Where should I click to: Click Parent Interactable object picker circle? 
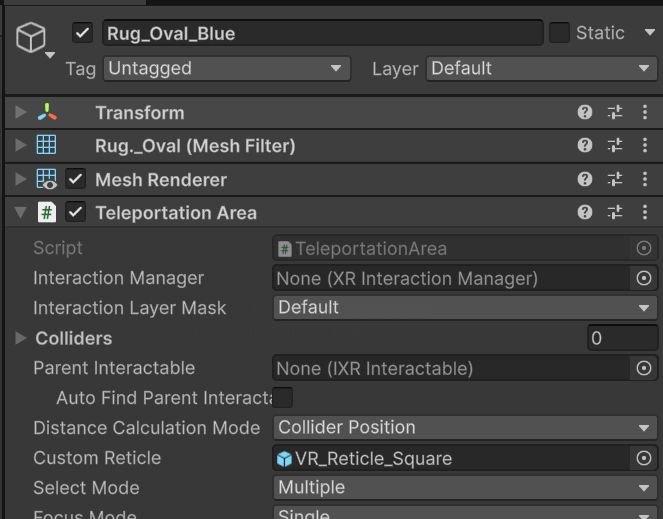point(644,368)
